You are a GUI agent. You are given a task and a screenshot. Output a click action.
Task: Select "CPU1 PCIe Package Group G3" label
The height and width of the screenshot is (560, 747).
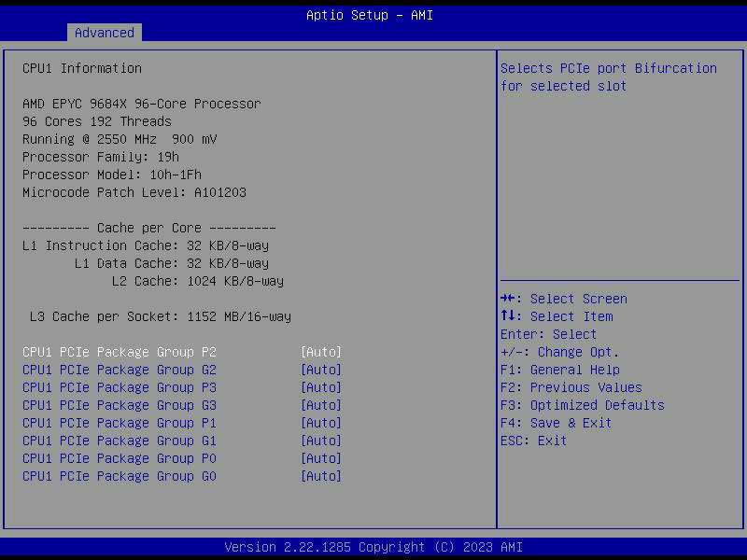(x=120, y=405)
